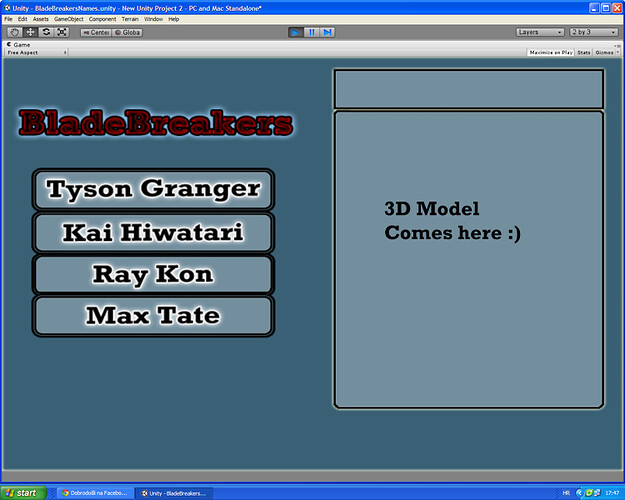Stop play mode with the Play button
Image resolution: width=625 pixels, height=500 pixels.
pyautogui.click(x=296, y=32)
